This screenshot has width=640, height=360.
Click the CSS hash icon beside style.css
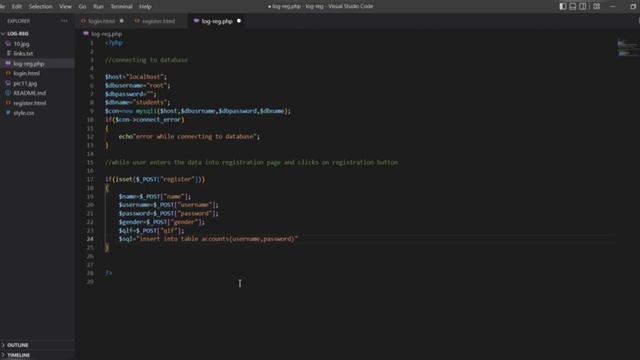point(8,113)
